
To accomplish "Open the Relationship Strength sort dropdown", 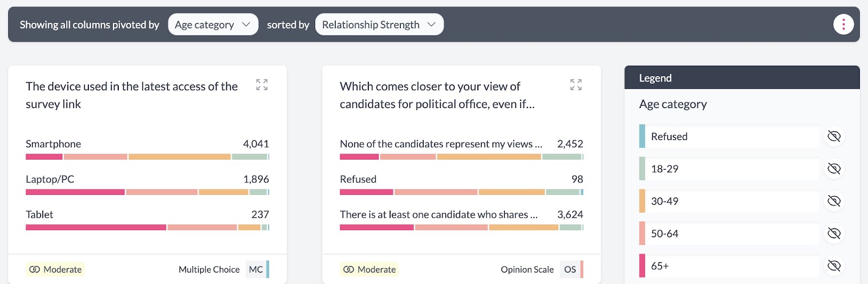I will (379, 24).
